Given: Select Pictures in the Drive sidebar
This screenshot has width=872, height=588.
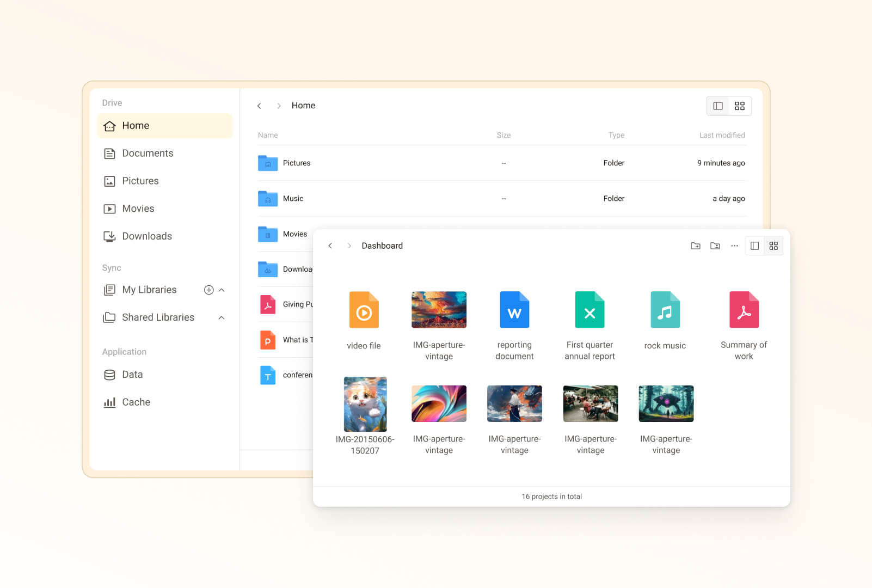Looking at the screenshot, I should tap(140, 181).
